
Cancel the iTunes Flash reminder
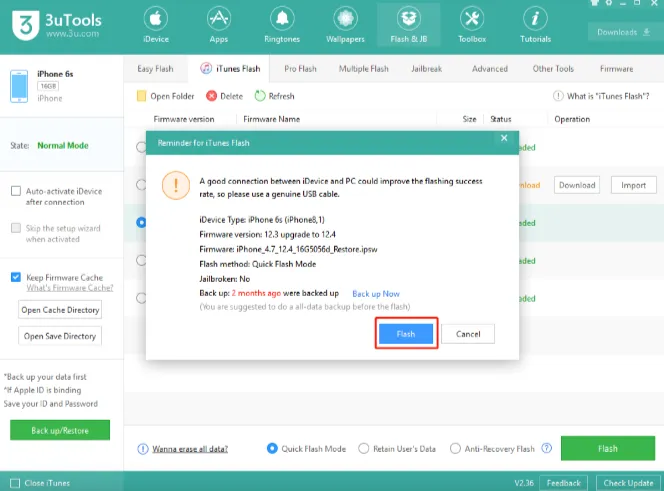467,334
